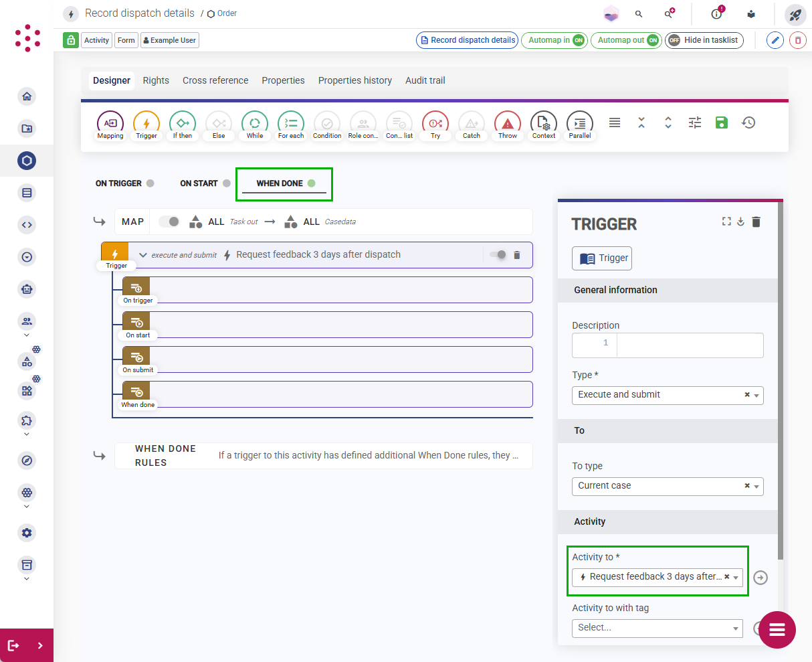Toggle Hide in tasklist switch
Screen dimensions: 812x662
tap(704, 40)
